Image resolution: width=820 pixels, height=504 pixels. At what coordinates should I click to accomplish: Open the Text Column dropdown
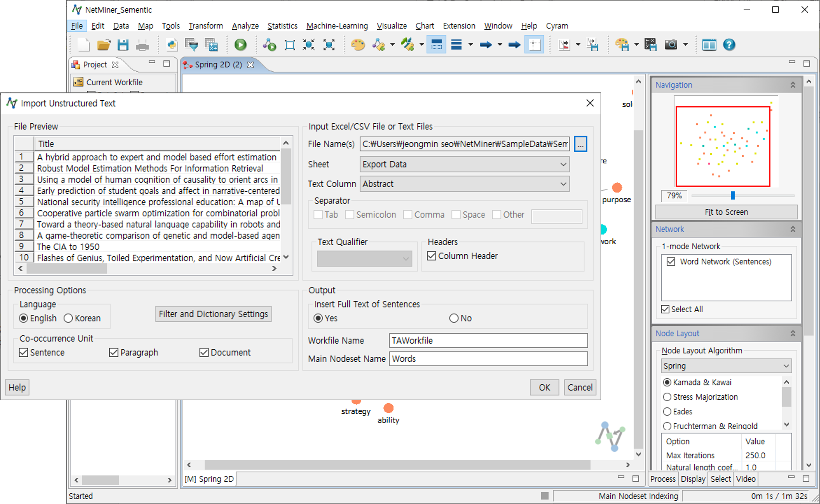[x=464, y=184]
